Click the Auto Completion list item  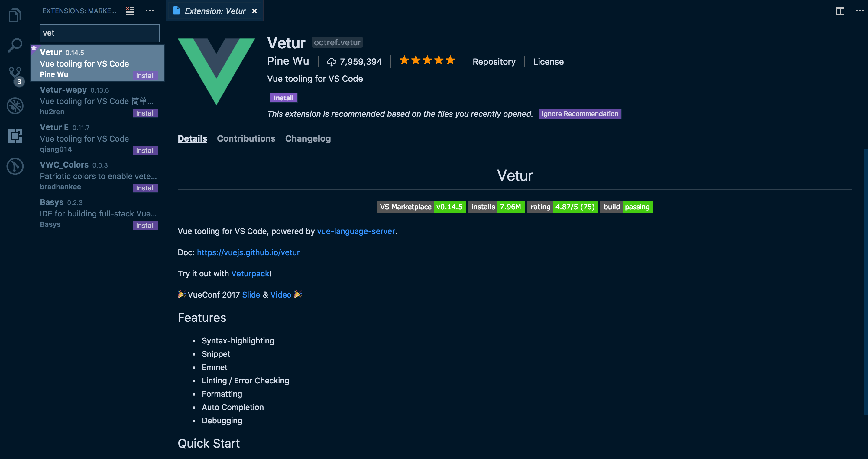[x=232, y=407]
